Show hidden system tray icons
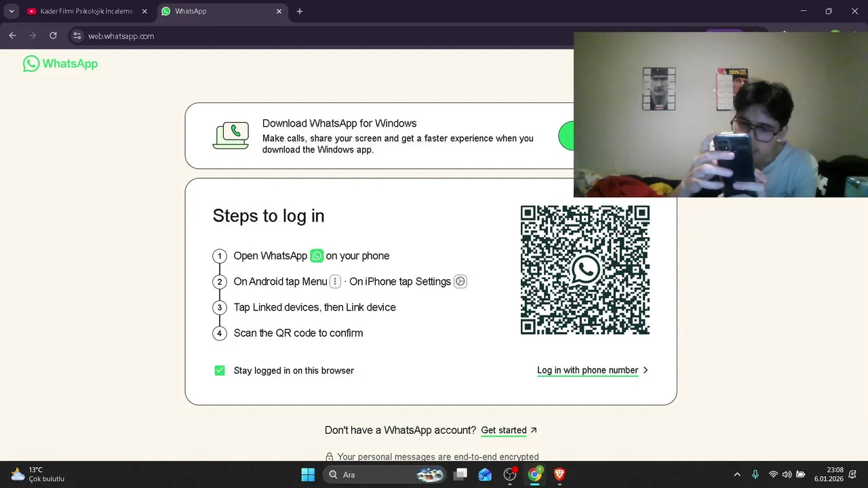868x488 pixels. [x=737, y=474]
